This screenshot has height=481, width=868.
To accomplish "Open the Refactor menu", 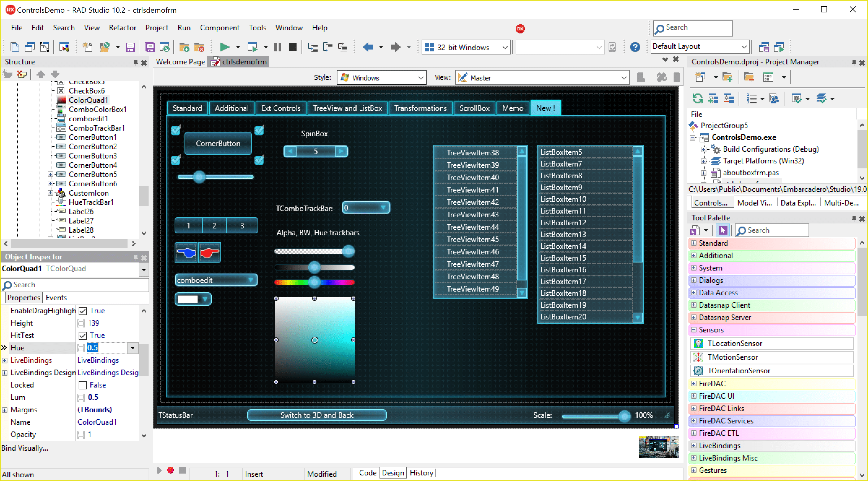I will point(122,28).
